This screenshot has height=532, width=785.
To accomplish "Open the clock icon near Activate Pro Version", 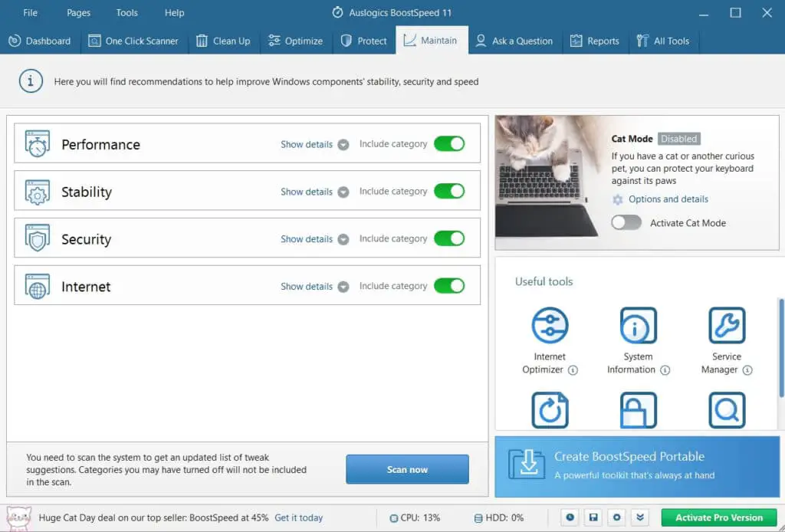I will (569, 517).
